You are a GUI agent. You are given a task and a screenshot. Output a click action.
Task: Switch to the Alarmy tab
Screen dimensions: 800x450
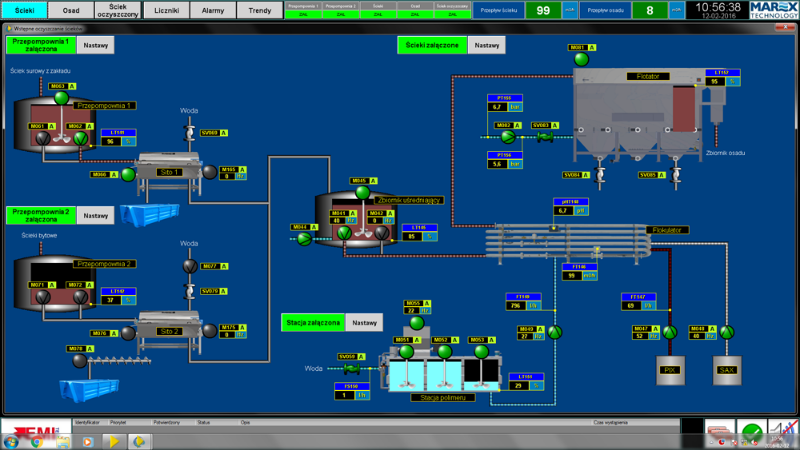coord(213,9)
